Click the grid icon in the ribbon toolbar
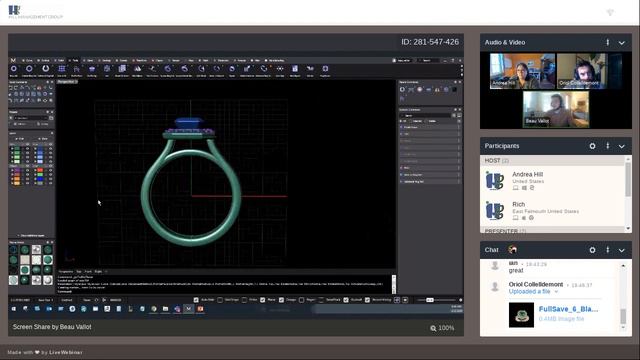The image size is (640, 360). (x=62, y=69)
